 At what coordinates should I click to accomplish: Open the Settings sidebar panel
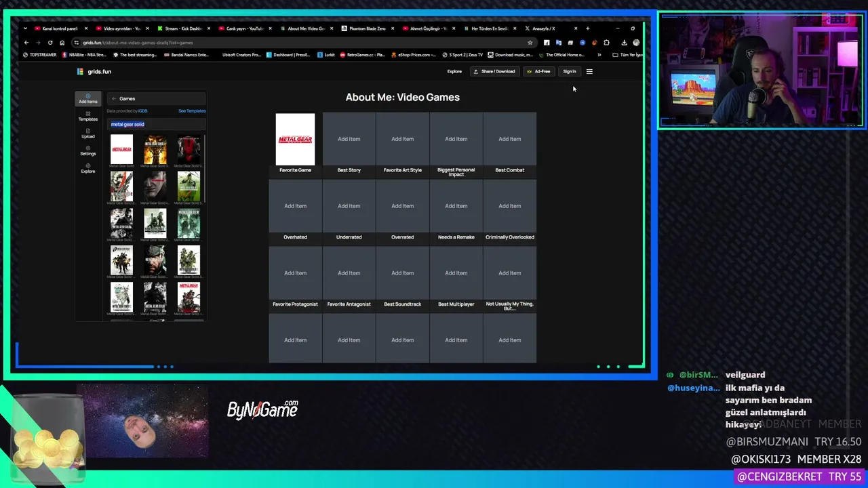click(x=88, y=150)
